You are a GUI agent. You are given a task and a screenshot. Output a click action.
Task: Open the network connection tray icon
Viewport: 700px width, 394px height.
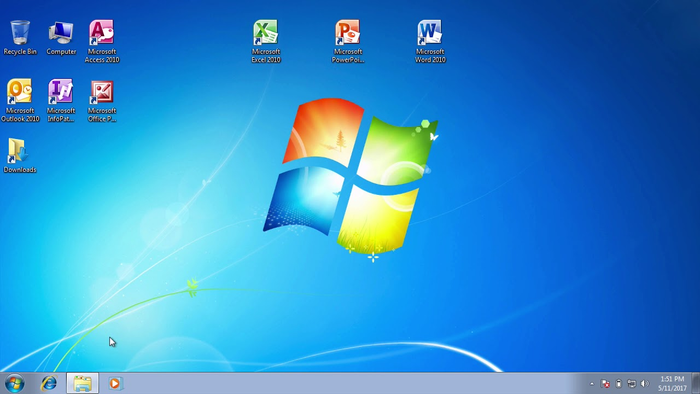(632, 384)
